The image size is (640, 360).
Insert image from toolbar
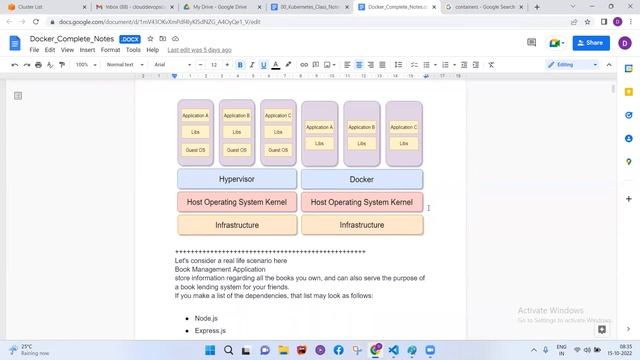point(327,65)
